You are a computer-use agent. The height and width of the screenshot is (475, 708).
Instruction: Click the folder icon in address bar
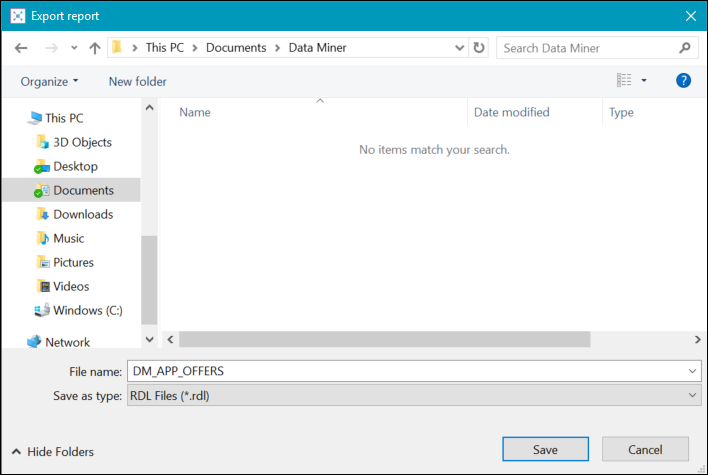pos(117,47)
